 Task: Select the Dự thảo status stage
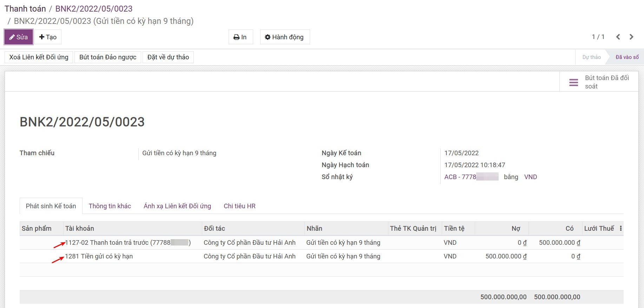tap(591, 57)
